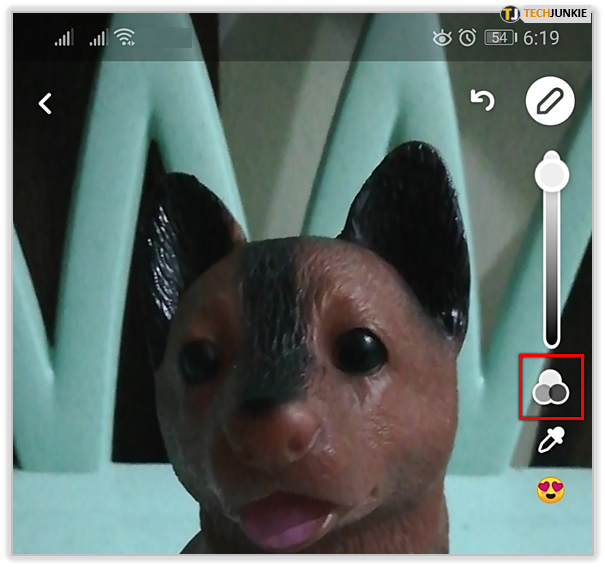
Task: Choose the heart-eyes emoji brush
Action: (551, 490)
